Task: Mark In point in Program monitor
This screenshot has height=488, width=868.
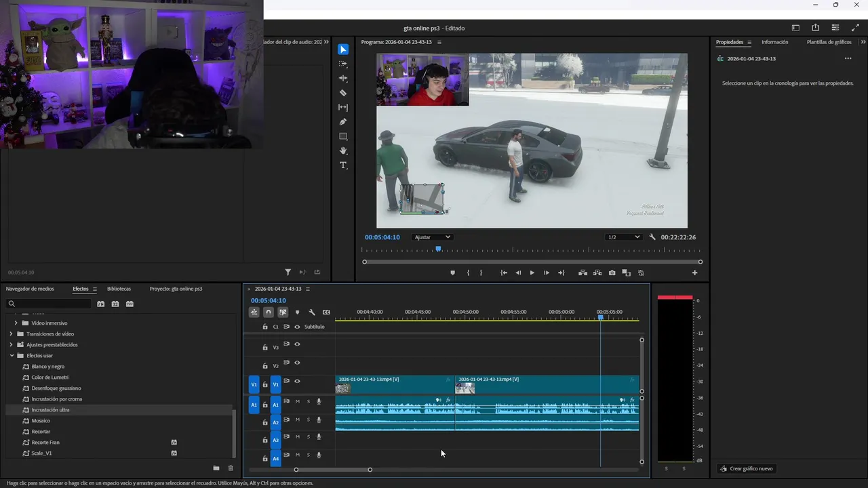Action: 468,273
